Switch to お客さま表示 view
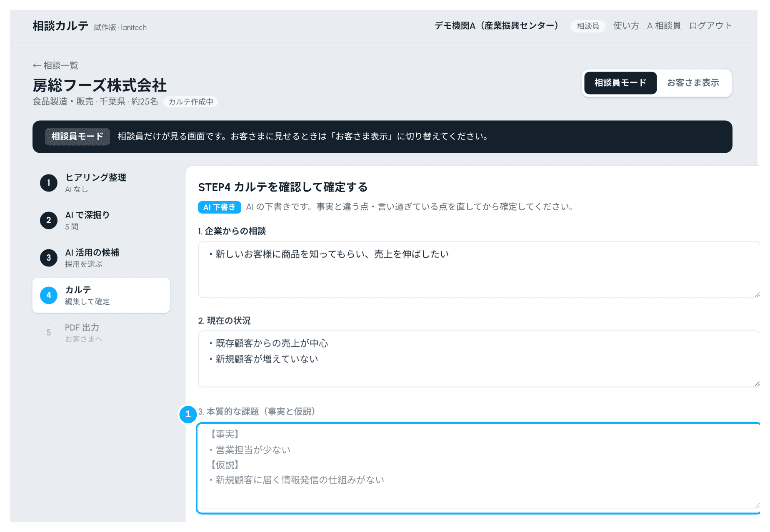Viewport: 770px width, 532px height. click(x=693, y=83)
